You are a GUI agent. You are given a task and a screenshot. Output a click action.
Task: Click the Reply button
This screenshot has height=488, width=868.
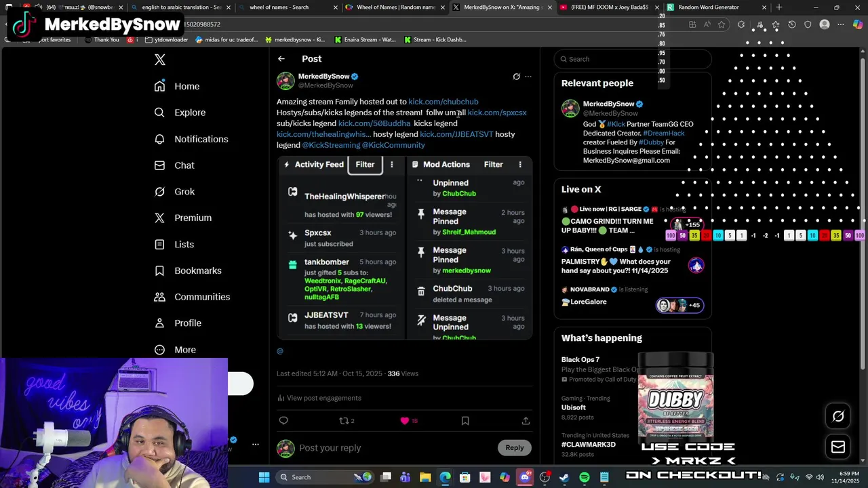point(515,448)
